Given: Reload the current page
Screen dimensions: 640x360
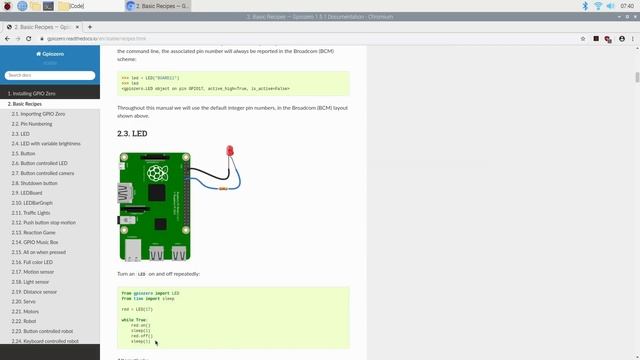Looking at the screenshot, I should (x=29, y=38).
